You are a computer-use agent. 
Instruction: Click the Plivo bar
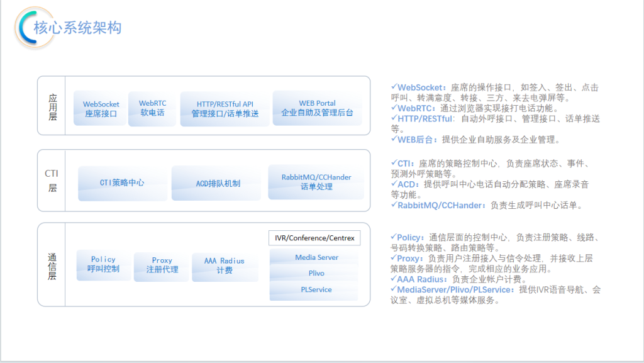point(314,274)
